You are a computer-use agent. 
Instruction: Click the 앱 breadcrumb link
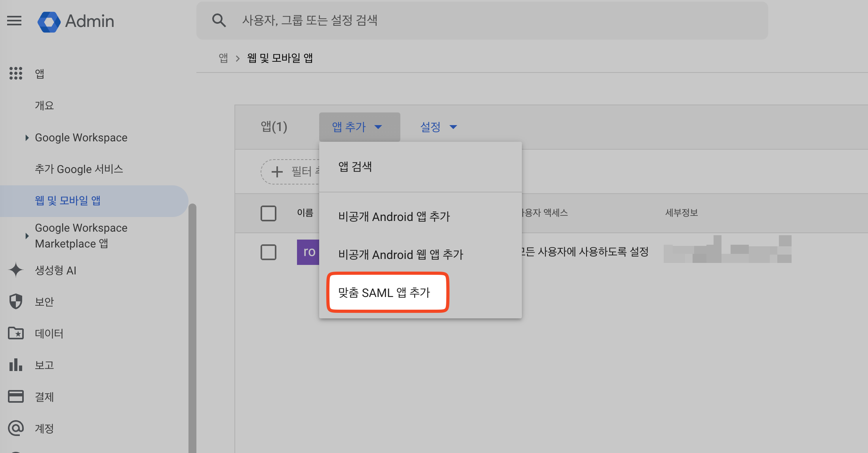pos(223,58)
